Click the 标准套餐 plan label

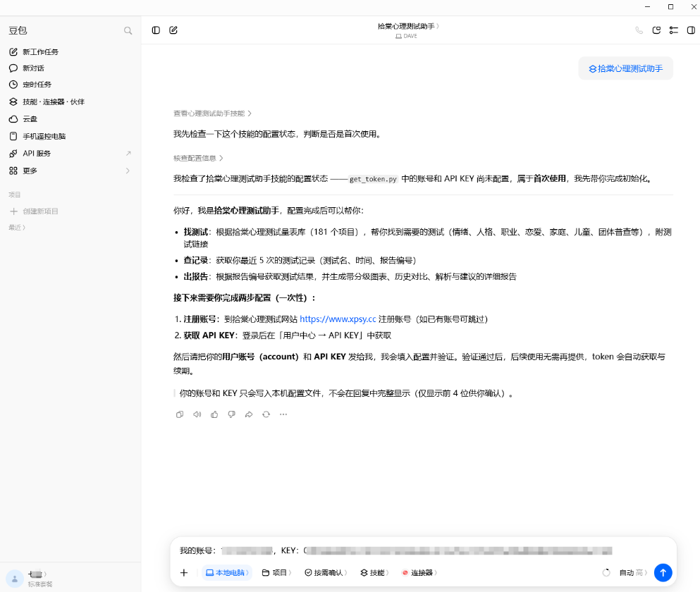[39, 584]
